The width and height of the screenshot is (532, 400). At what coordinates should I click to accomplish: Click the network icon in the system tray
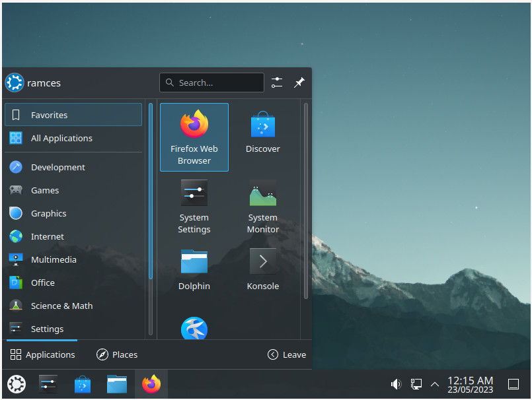coord(416,383)
